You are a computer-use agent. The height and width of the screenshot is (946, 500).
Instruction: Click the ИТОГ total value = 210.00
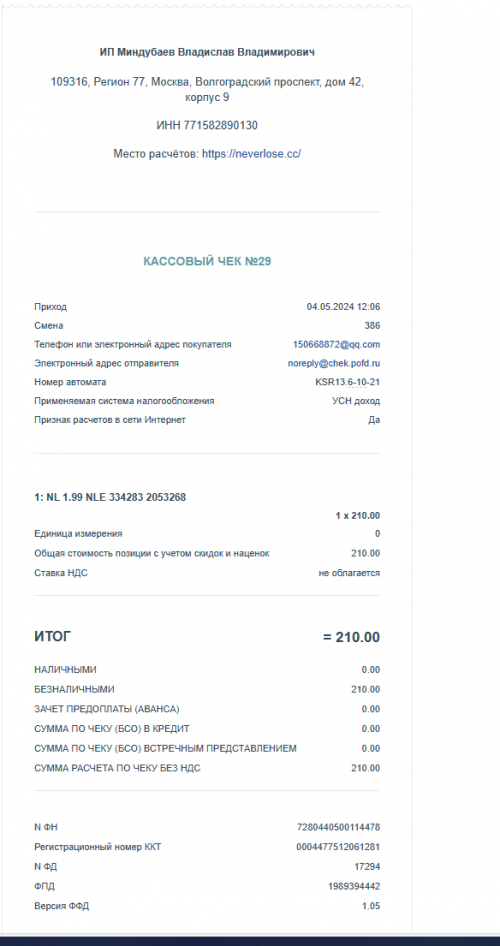pyautogui.click(x=352, y=637)
